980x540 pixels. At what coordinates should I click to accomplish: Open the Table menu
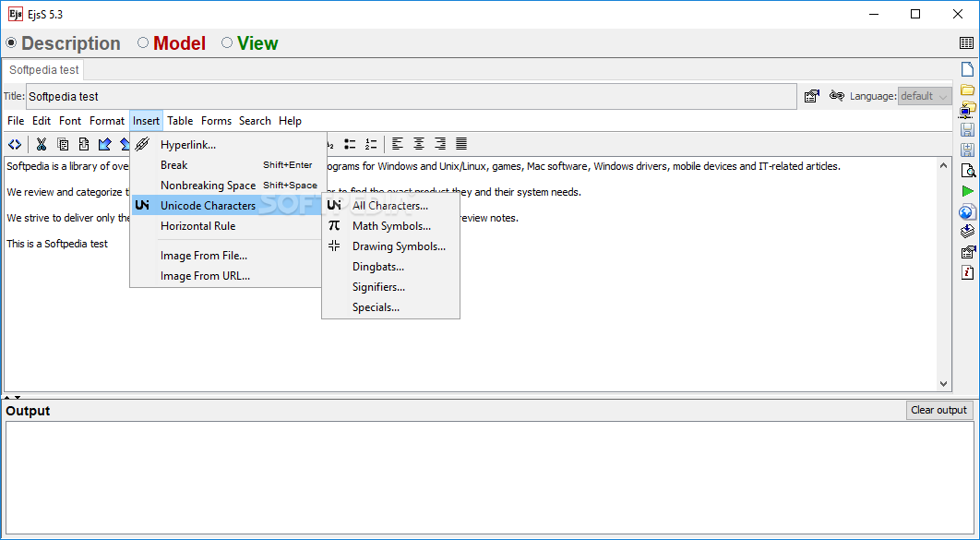[x=180, y=121]
